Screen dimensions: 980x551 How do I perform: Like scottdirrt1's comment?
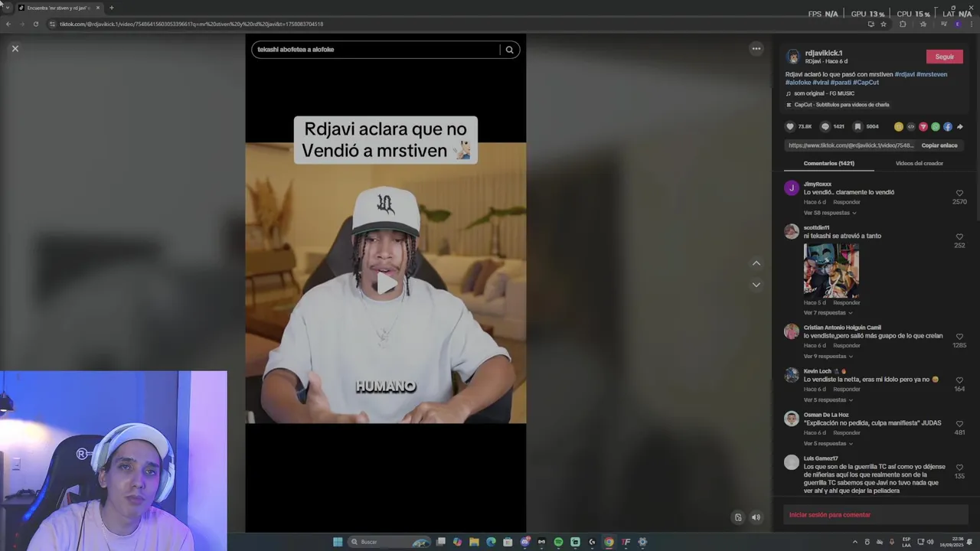[959, 237]
